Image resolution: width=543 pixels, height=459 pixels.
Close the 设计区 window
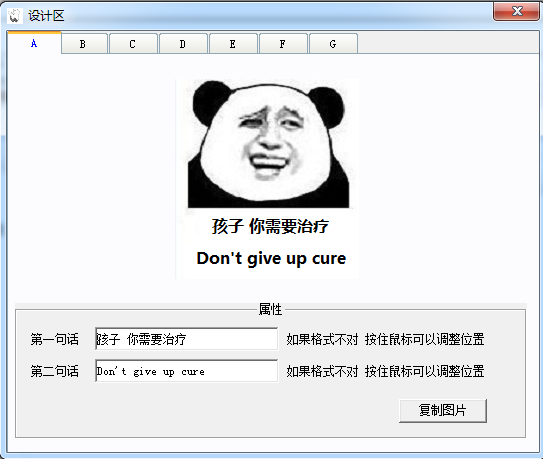pyautogui.click(x=516, y=11)
